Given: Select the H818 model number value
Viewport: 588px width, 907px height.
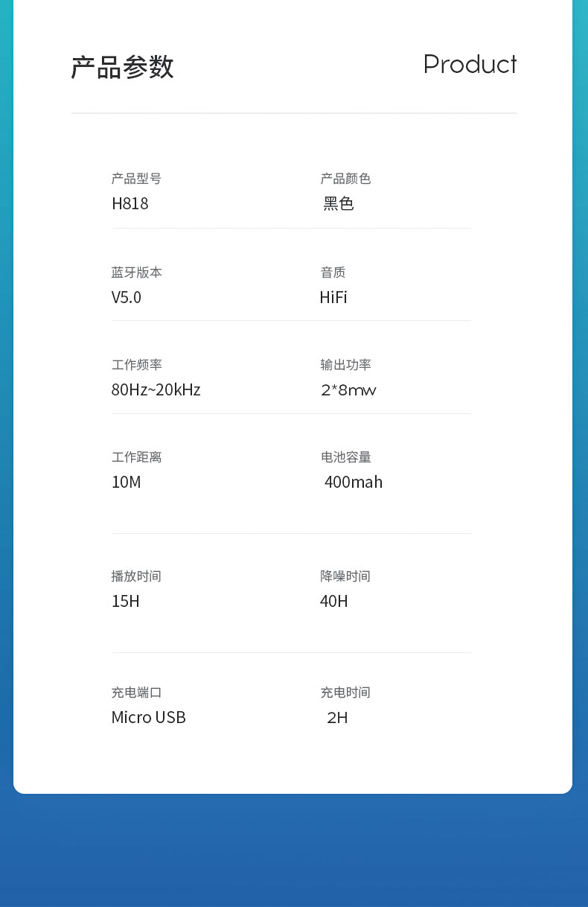Looking at the screenshot, I should tap(130, 203).
